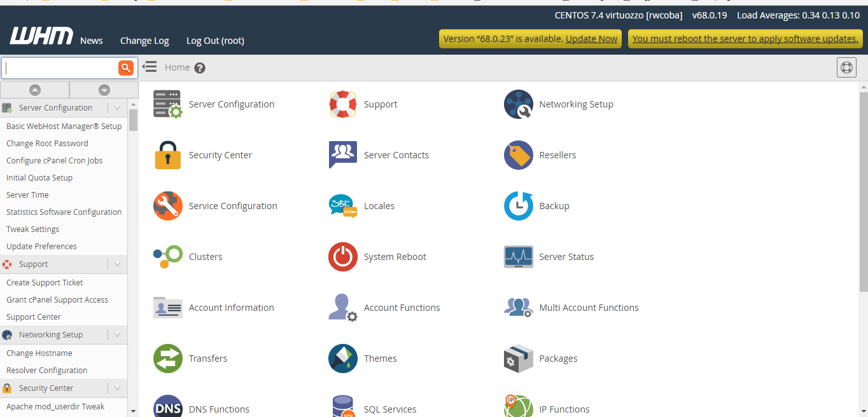Open Tweak Settings sidebar link
Image resolution: width=868 pixels, height=417 pixels.
coord(32,229)
